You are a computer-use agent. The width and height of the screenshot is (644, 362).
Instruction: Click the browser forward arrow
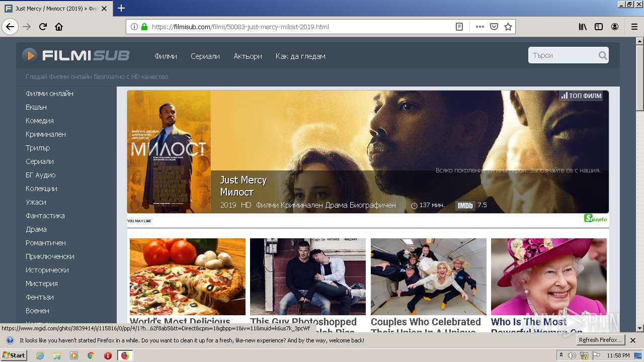tap(27, 27)
